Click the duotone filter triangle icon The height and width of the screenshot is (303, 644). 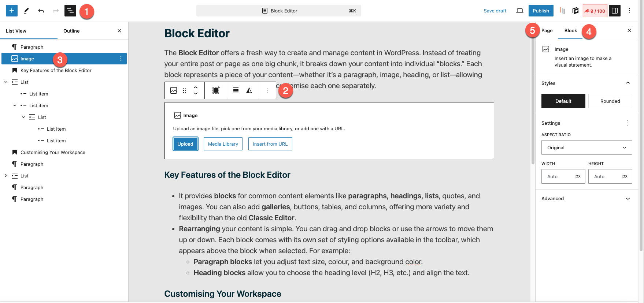click(x=249, y=90)
